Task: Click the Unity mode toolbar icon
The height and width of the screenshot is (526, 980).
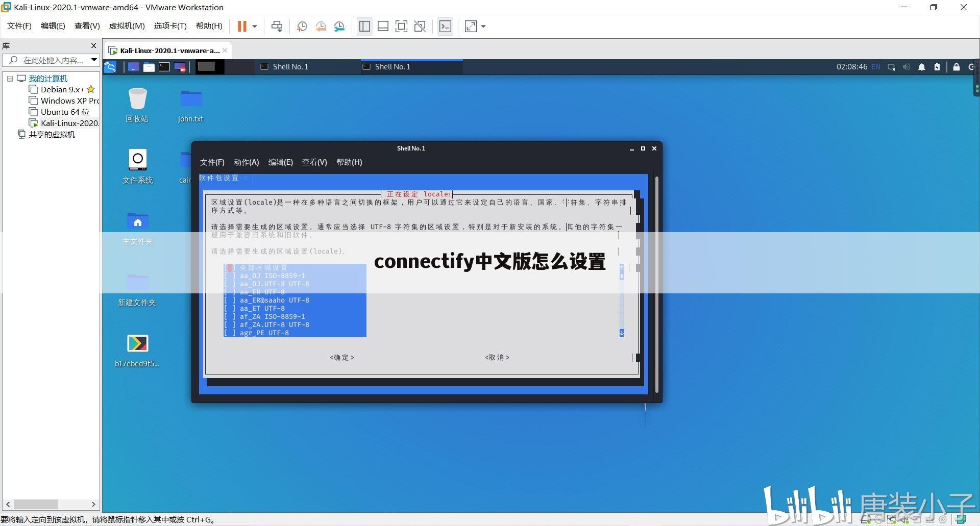Action: pyautogui.click(x=420, y=26)
